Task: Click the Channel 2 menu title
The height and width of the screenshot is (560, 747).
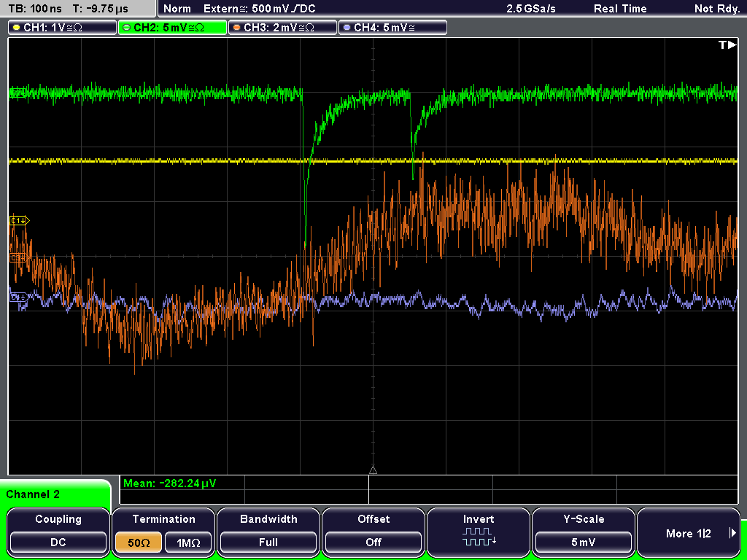Action: (x=33, y=494)
